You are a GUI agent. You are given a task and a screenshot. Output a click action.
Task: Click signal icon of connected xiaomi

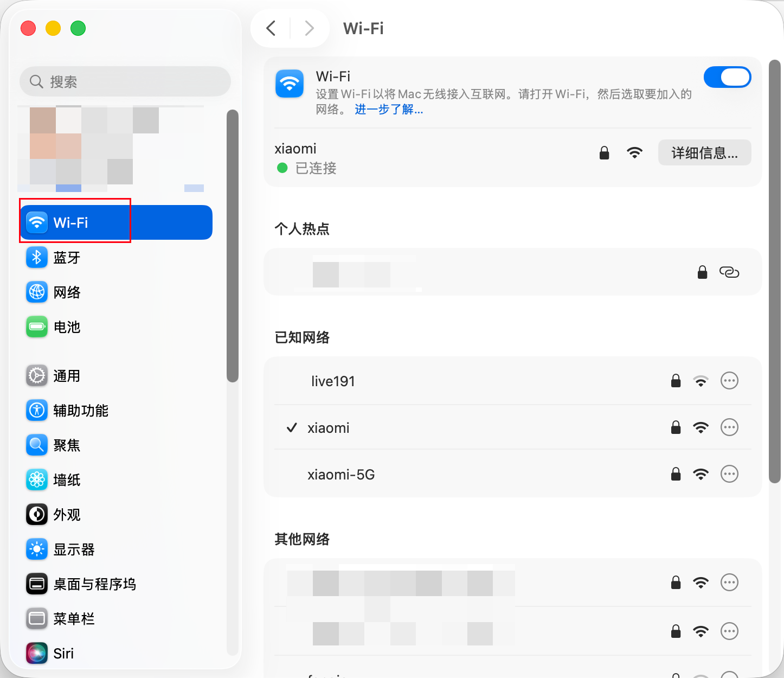pyautogui.click(x=634, y=152)
